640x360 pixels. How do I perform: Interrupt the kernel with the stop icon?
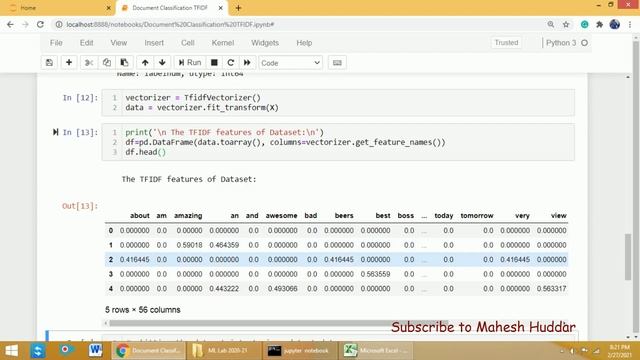pos(214,63)
